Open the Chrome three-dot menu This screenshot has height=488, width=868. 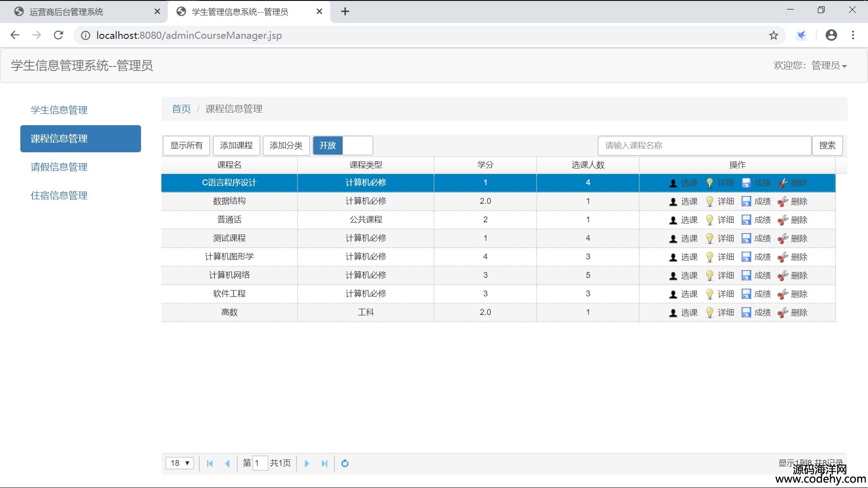(853, 35)
